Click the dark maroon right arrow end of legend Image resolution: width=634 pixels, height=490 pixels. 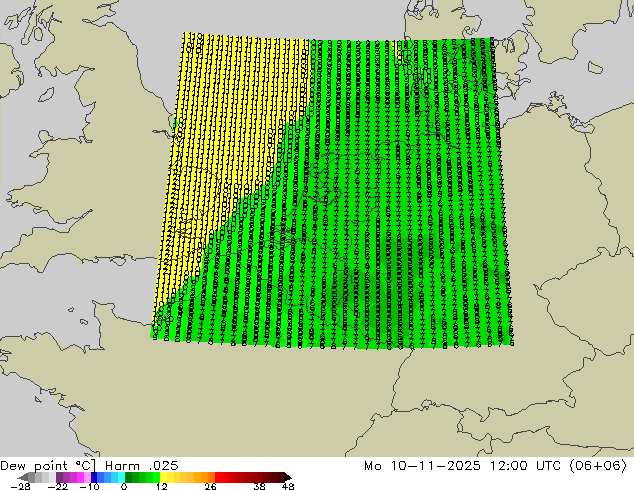[287, 477]
